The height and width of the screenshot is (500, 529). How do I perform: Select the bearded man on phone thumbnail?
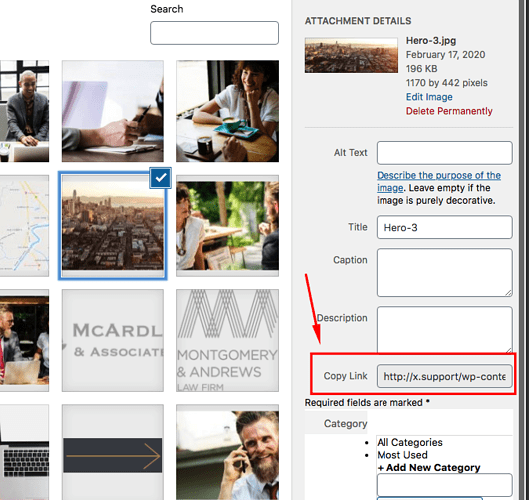227,452
